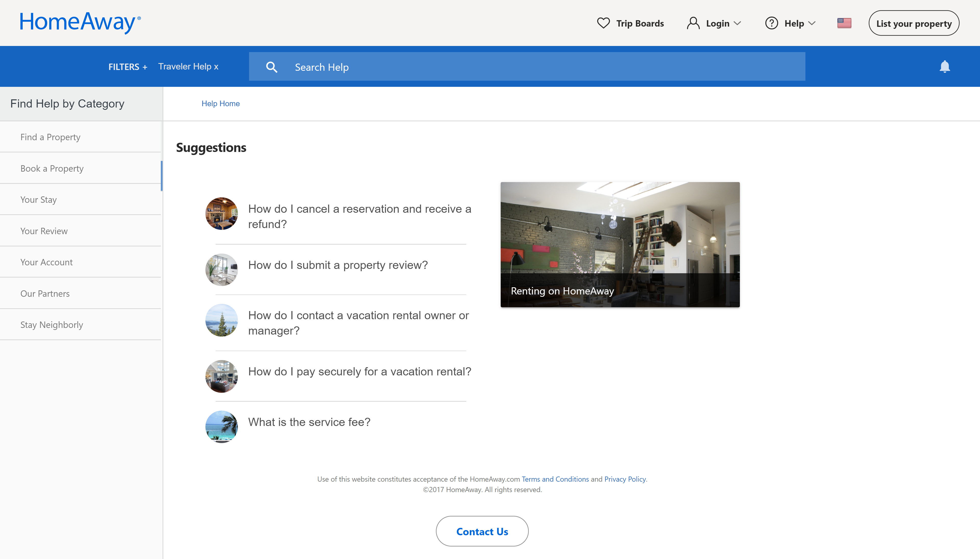980x559 pixels.
Task: Open Renting on HomeAway image card
Action: (620, 245)
